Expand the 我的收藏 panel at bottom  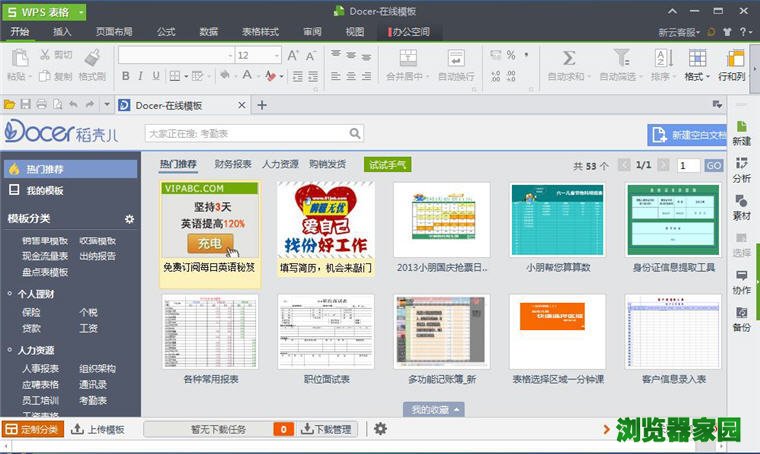436,409
